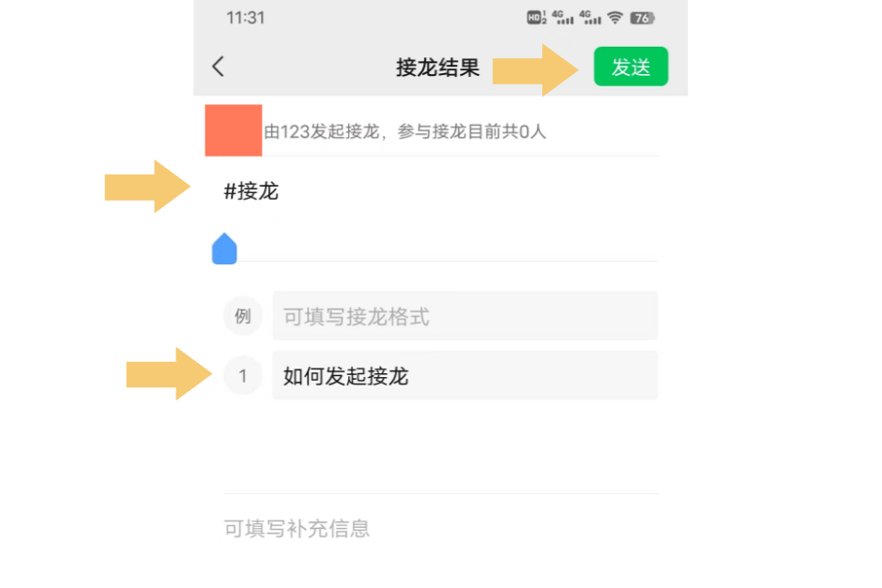The height and width of the screenshot is (588, 882).
Task: Tap the HD call quality status icon
Action: click(533, 18)
